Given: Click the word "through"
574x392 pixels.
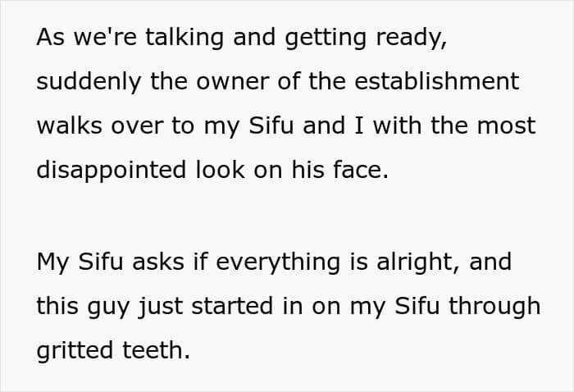Looking at the screenshot, I should [494, 307].
